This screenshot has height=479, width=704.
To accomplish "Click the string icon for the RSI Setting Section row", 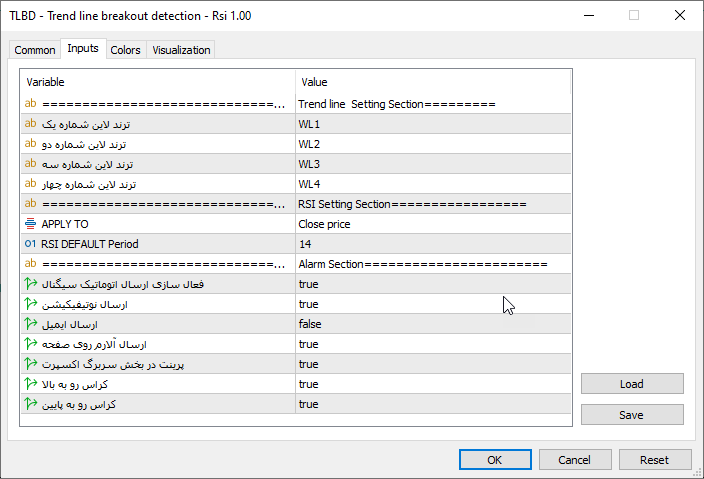I will pyautogui.click(x=30, y=204).
